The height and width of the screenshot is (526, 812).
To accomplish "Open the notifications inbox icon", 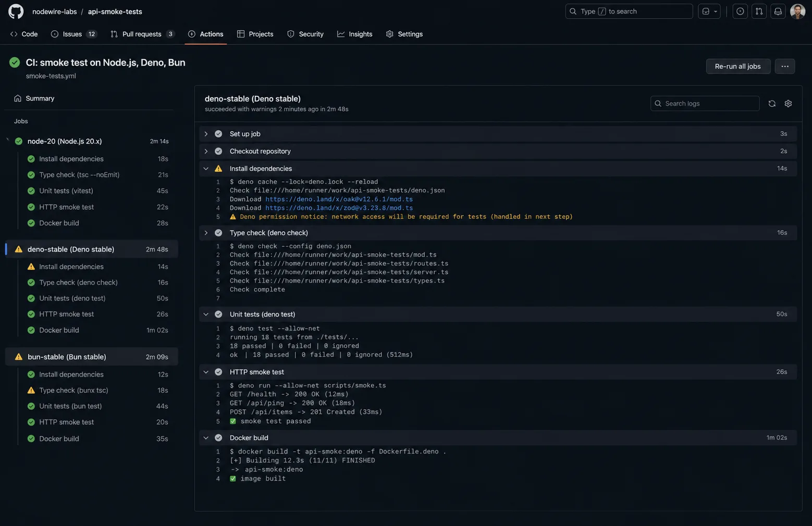I will (x=778, y=11).
